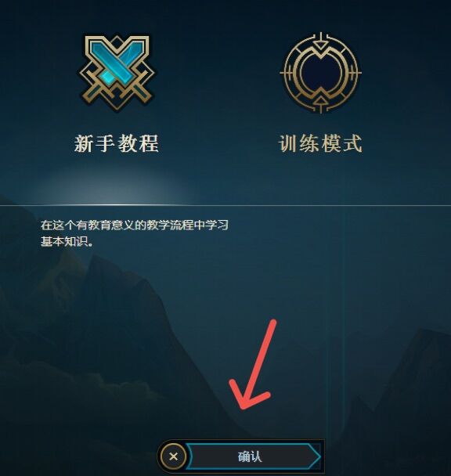
Task: Click the bottom arrow marker on training emblem
Action: pos(321,103)
